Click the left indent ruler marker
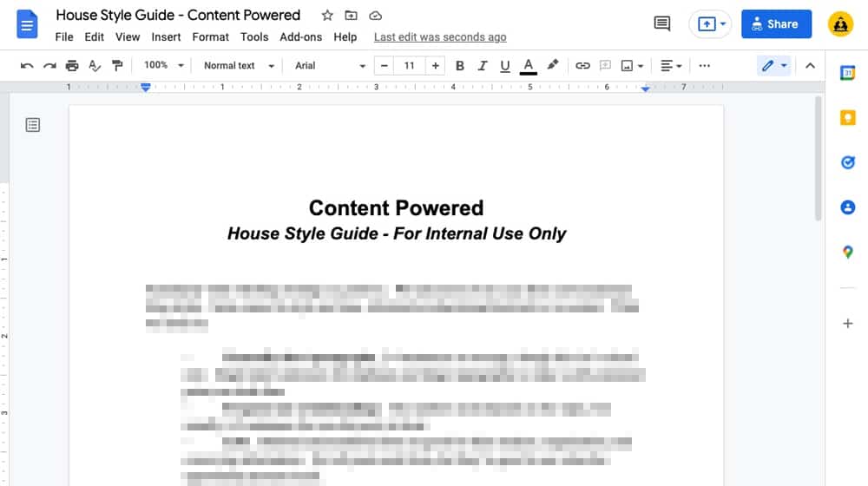Viewport: 868px width, 486px height. (146, 88)
